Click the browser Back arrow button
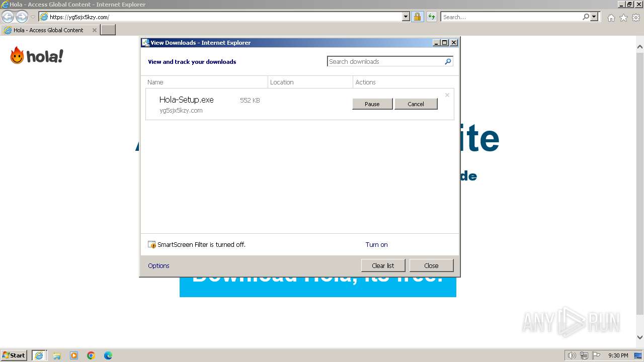This screenshot has width=644, height=362. click(8, 17)
